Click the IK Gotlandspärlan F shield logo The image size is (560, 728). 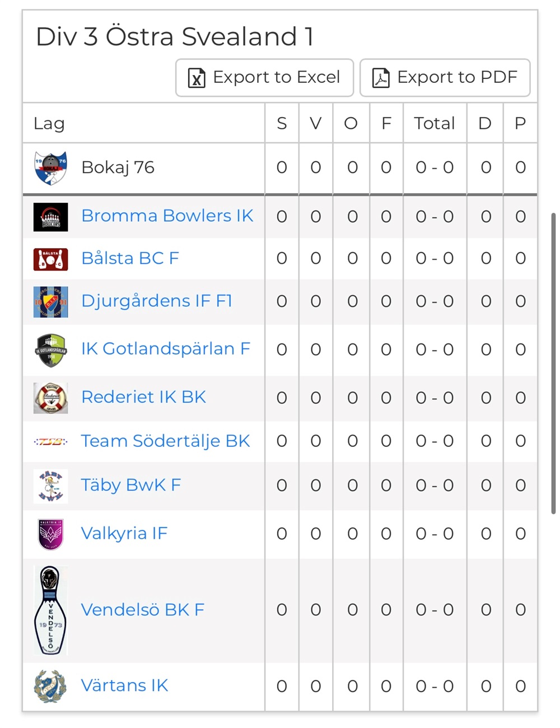(50, 350)
